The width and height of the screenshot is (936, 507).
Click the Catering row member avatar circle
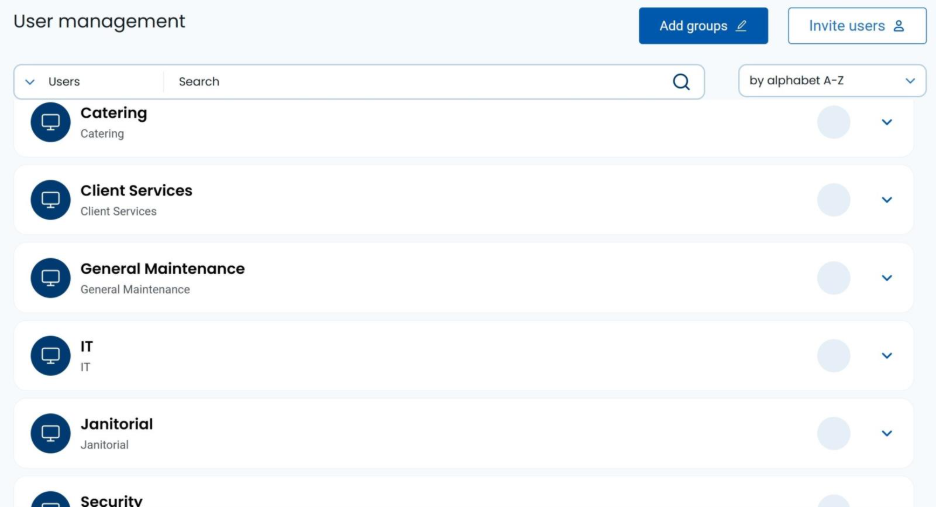[834, 122]
